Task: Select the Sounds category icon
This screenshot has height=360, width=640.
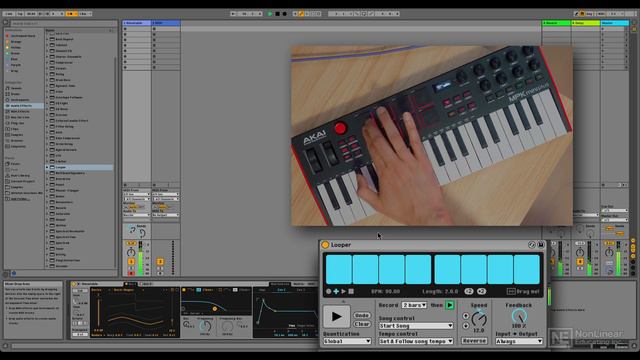Action: point(8,88)
